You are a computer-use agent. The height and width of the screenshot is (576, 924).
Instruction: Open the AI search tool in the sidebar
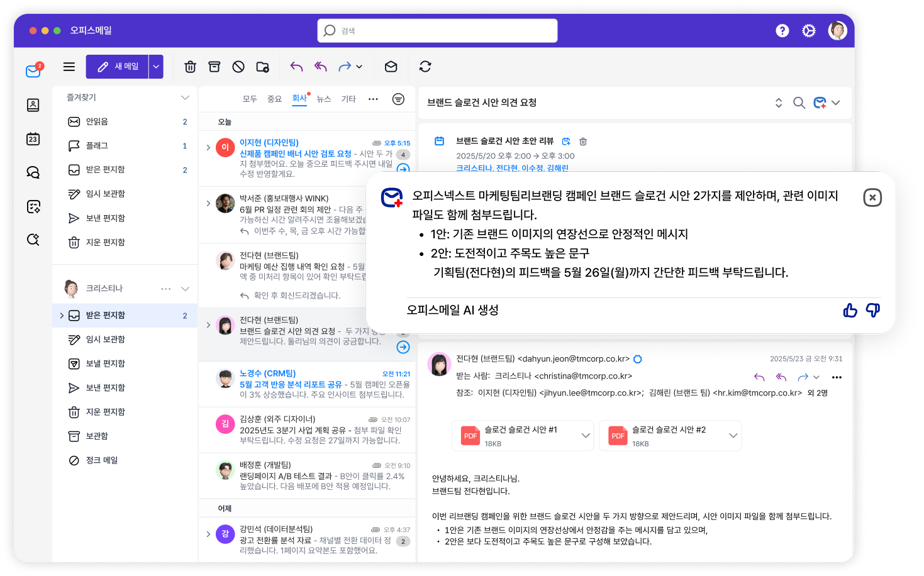tap(33, 239)
